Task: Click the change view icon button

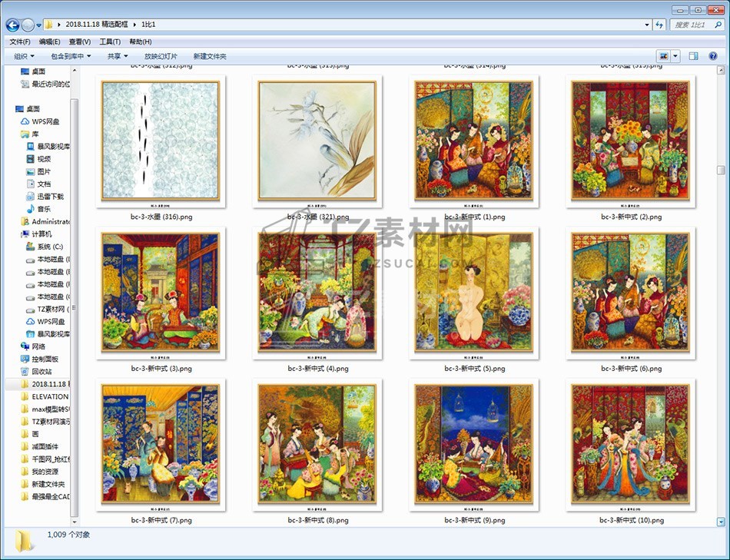Action: (x=662, y=56)
